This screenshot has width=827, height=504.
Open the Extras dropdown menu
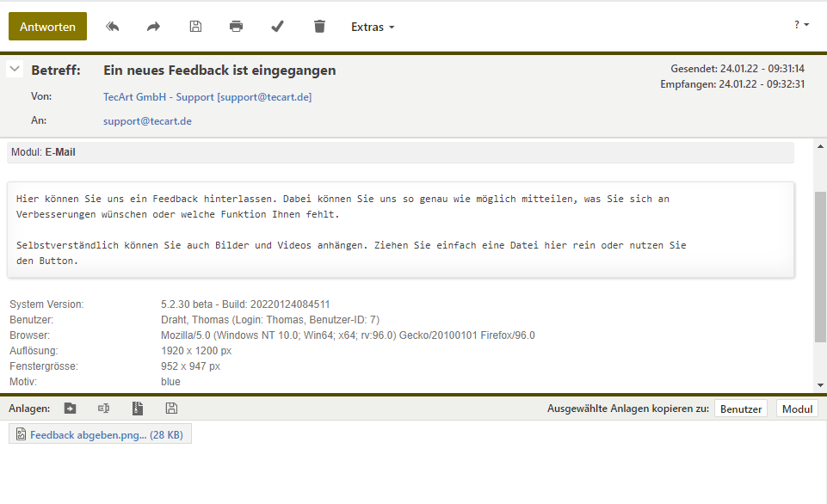click(373, 27)
